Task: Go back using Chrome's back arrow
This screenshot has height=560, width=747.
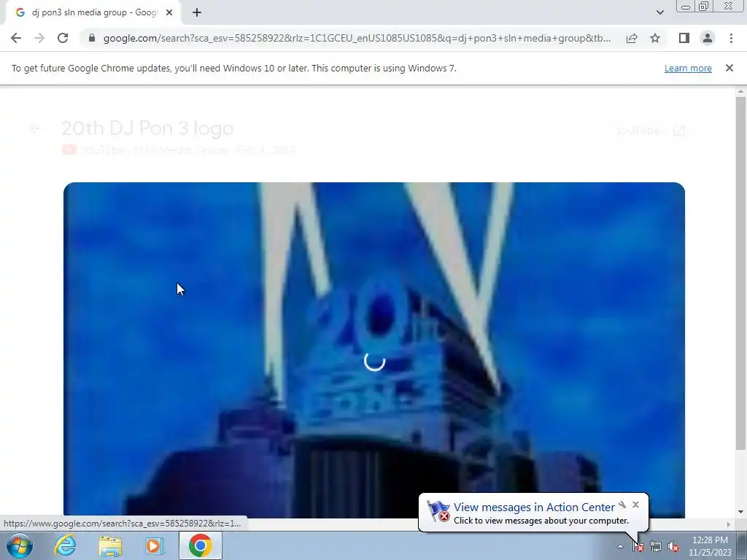Action: (x=16, y=38)
